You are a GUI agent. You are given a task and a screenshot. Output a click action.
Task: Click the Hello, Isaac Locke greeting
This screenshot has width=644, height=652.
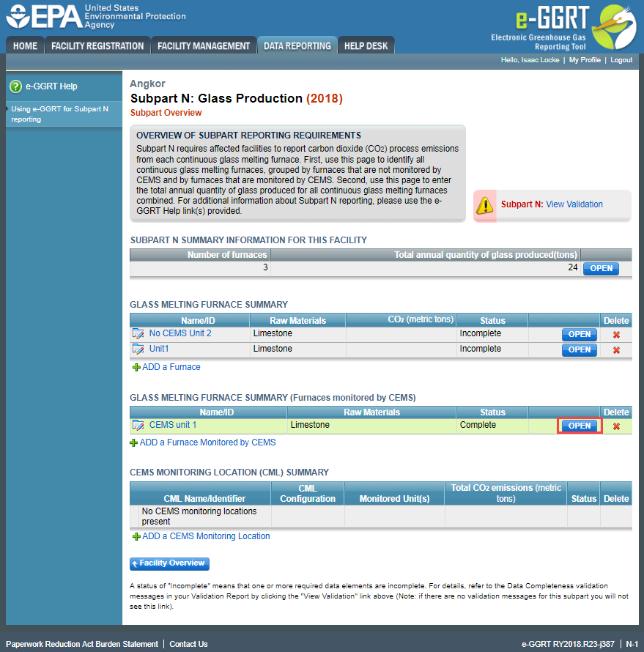point(530,60)
